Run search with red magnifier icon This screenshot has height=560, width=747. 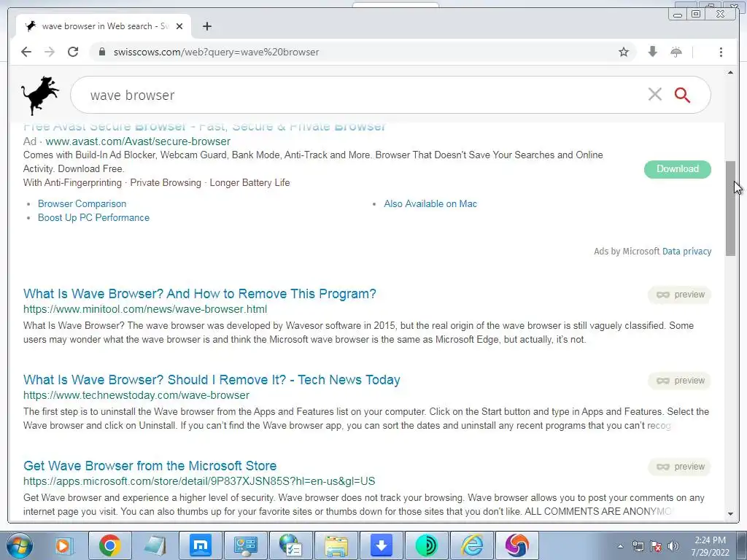(x=682, y=95)
